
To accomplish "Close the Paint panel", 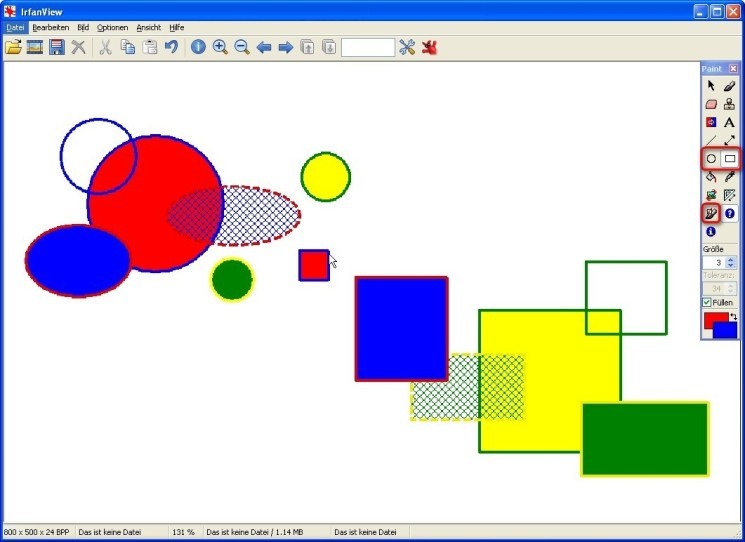I will (733, 68).
